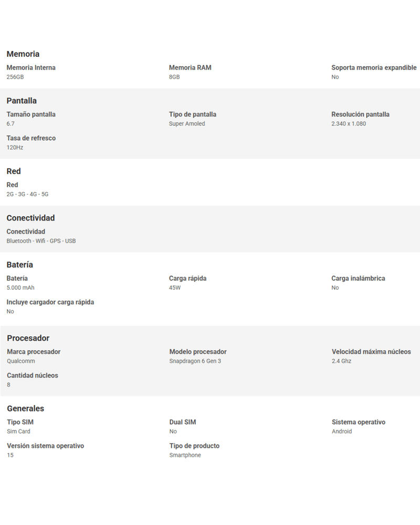The height and width of the screenshot is (525, 420).
Task: Click the Sistema operativo Android value
Action: click(x=342, y=432)
